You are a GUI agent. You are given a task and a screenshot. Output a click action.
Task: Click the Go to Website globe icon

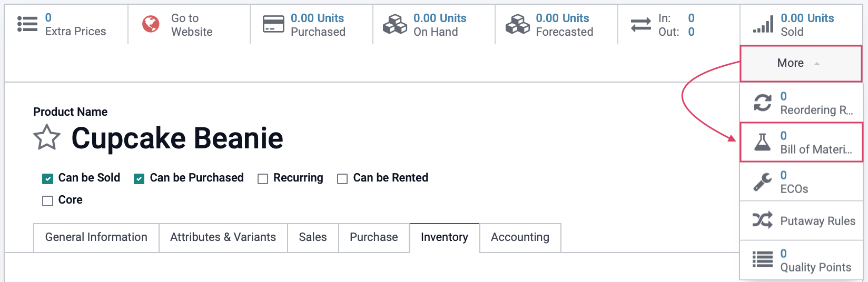click(x=151, y=24)
